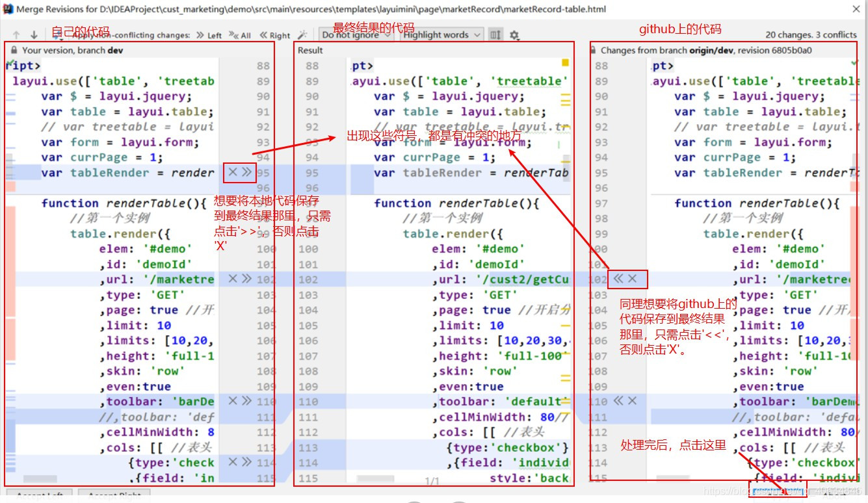Reject origin/dev change at line 102 with X
Screen dimensions: 868x503
point(632,279)
